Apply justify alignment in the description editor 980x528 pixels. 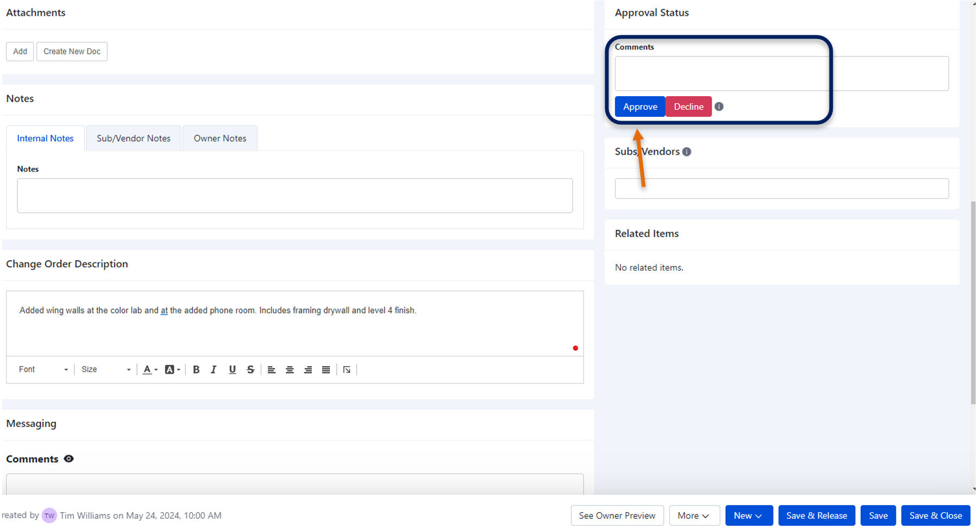click(325, 369)
